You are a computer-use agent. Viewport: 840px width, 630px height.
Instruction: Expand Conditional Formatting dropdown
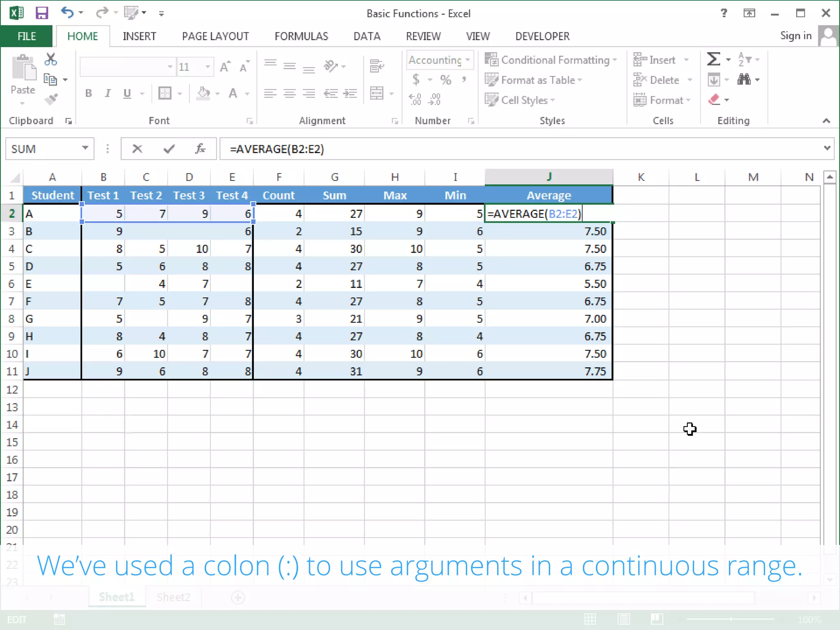coord(614,60)
